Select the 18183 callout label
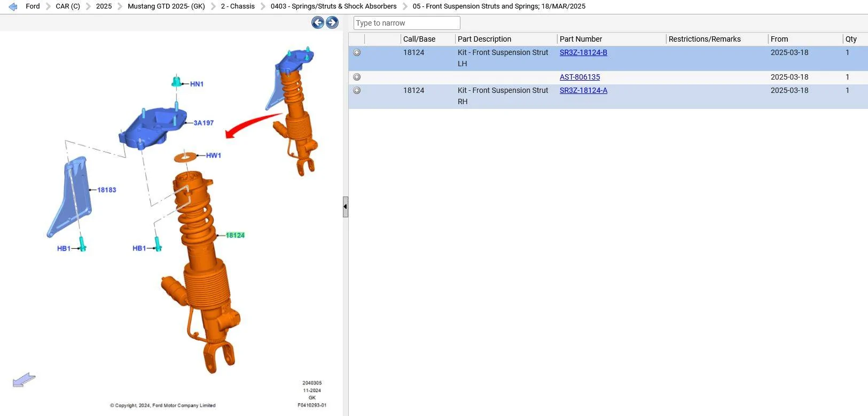The image size is (868, 416). coord(106,190)
